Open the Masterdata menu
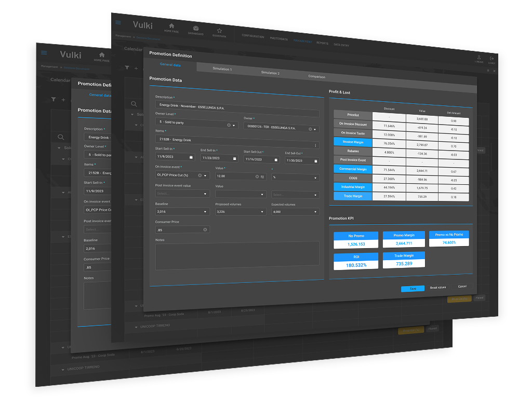The image size is (532, 405). (278, 38)
